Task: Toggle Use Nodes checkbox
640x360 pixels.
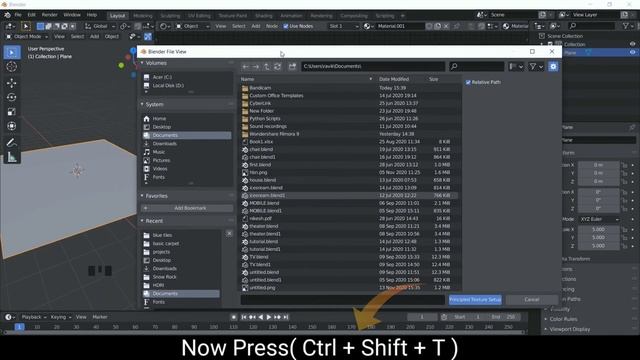Action: (x=286, y=26)
